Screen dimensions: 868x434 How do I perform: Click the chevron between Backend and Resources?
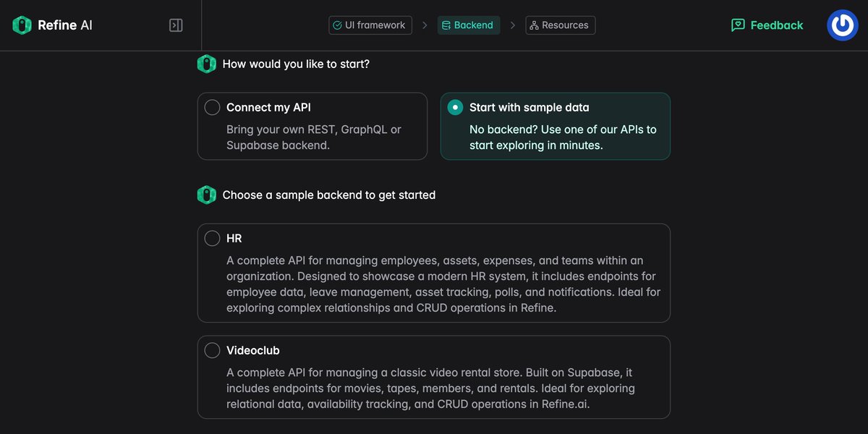(513, 25)
